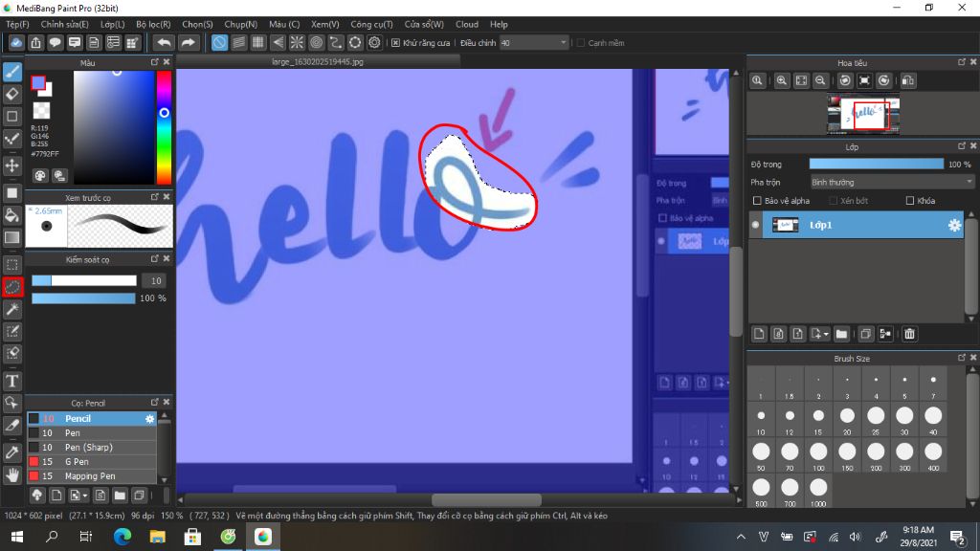Select the rectangular Select tool

coord(11,265)
